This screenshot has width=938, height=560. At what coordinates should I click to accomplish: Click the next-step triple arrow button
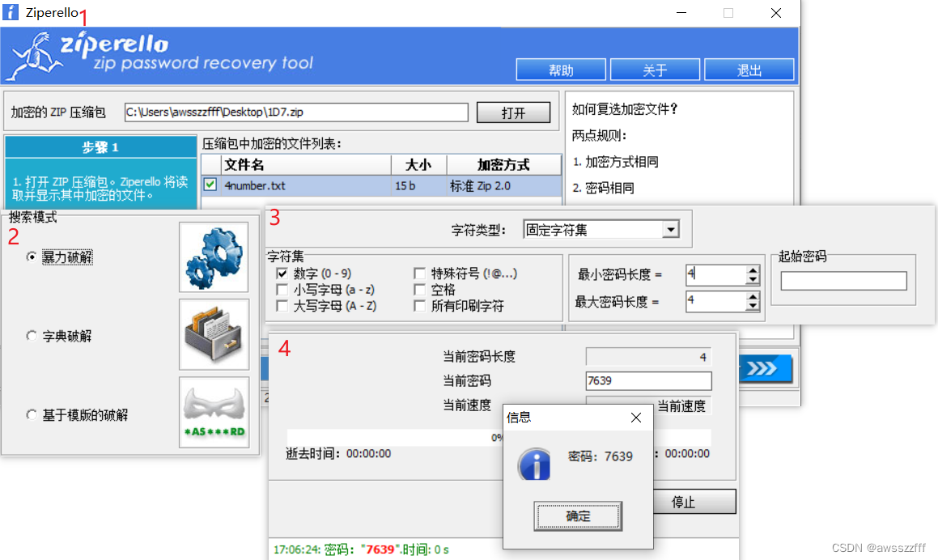pyautogui.click(x=765, y=368)
